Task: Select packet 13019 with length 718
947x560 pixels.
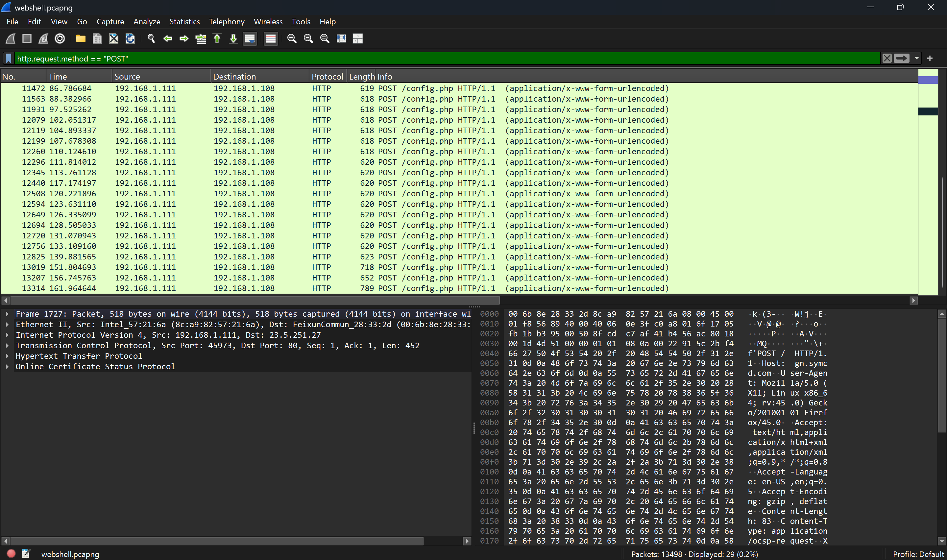Action: pyautogui.click(x=459, y=267)
